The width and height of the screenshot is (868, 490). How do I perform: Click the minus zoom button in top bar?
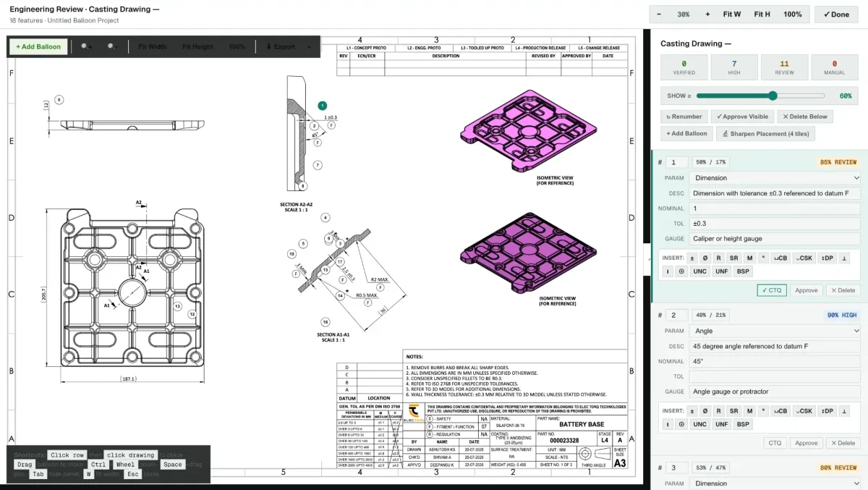(x=659, y=14)
